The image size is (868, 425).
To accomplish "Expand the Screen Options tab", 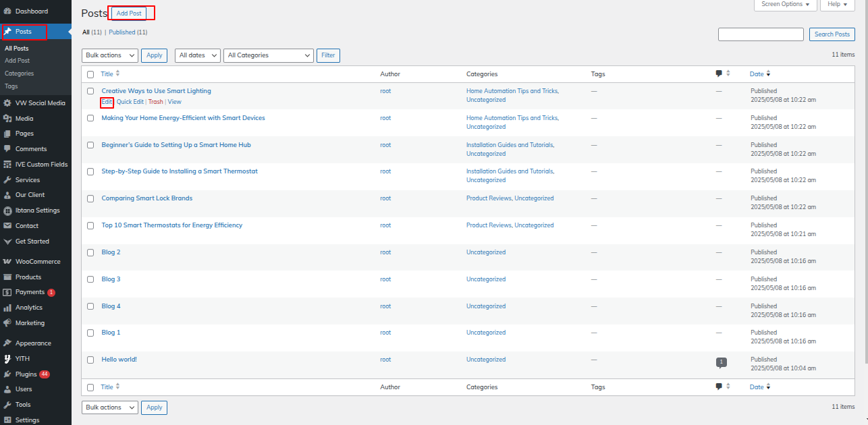I will (x=785, y=5).
